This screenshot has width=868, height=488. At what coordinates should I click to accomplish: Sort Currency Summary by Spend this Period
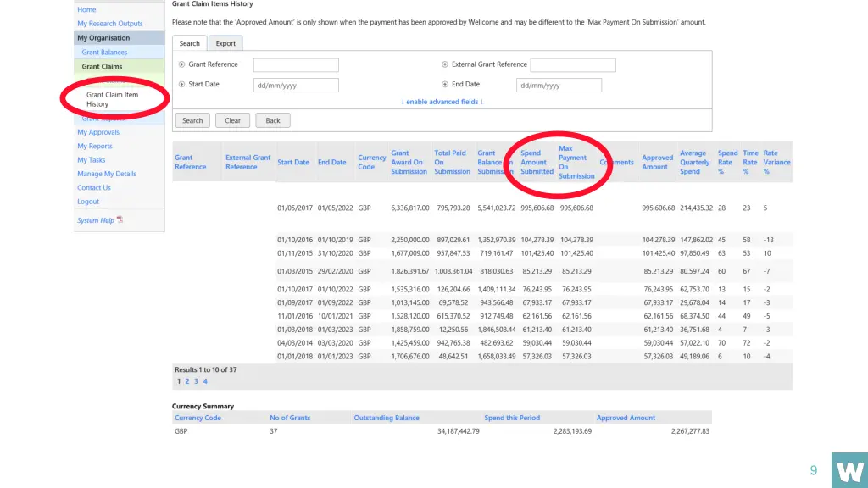tap(512, 418)
